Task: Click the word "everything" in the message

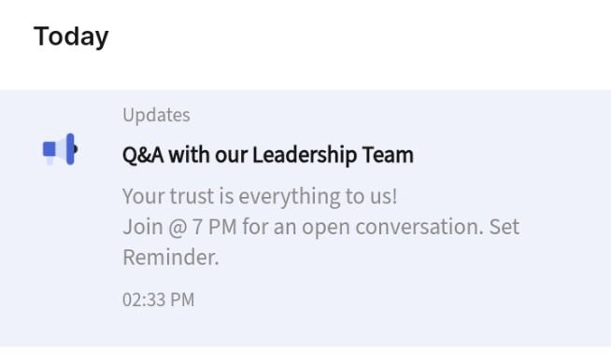Action: pyautogui.click(x=289, y=197)
